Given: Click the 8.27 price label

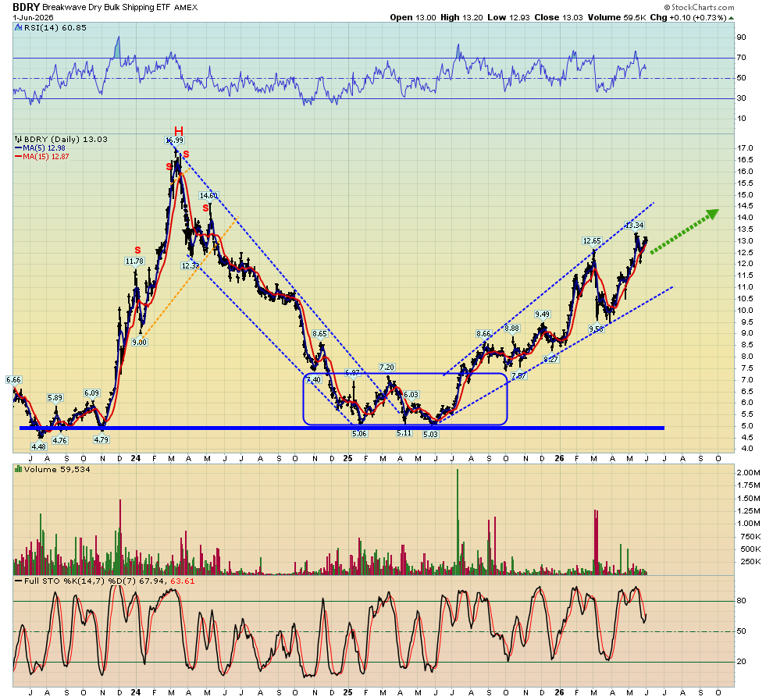Looking at the screenshot, I should click(550, 360).
